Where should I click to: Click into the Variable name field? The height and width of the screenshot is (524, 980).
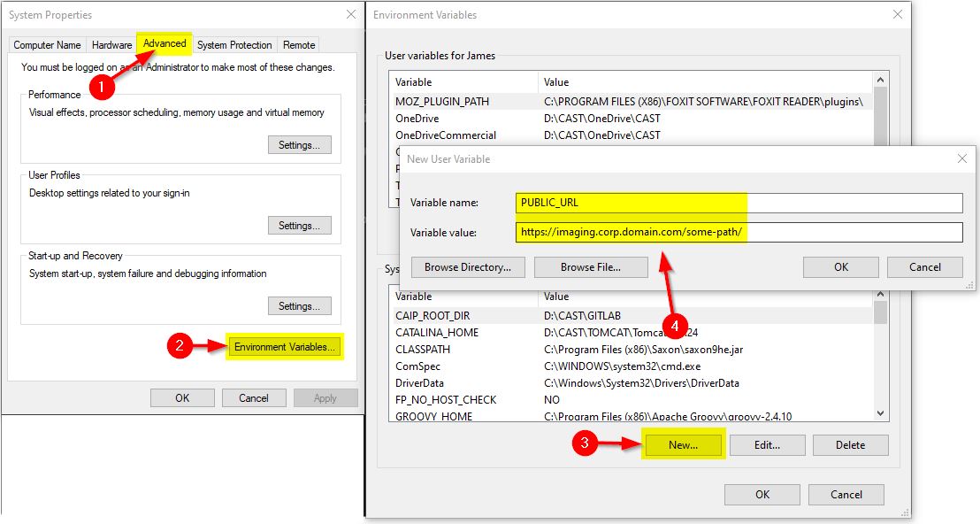[x=739, y=203]
